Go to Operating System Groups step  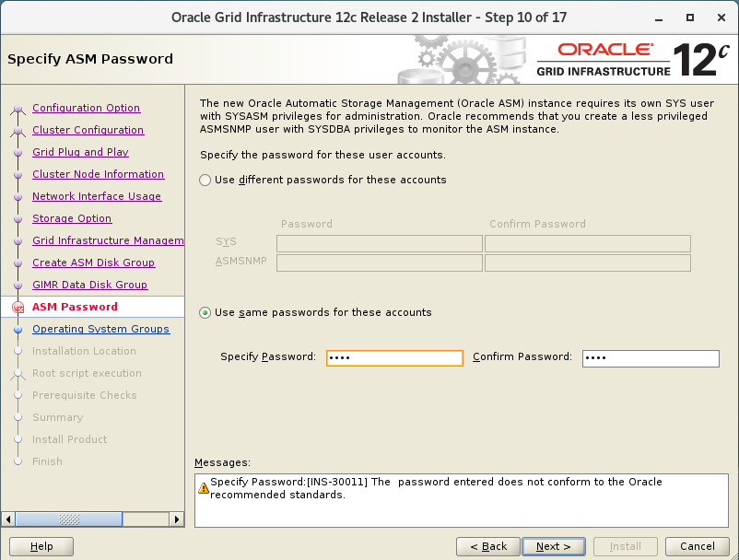coord(100,329)
